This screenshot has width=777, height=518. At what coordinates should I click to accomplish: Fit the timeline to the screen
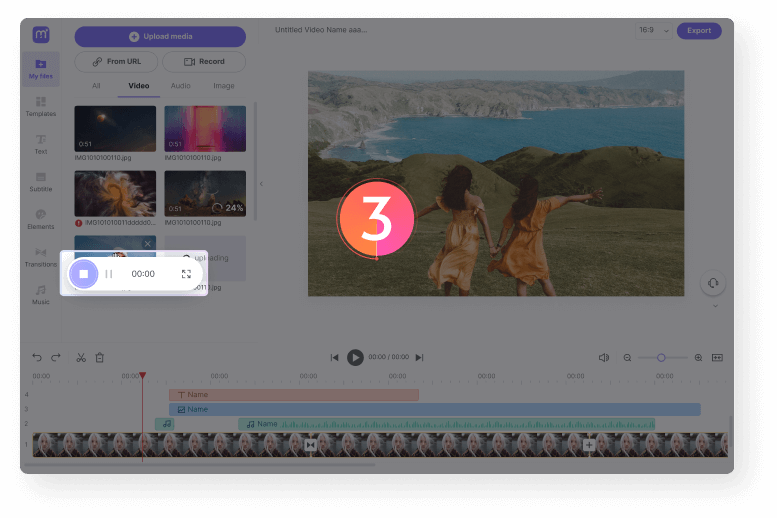point(717,358)
